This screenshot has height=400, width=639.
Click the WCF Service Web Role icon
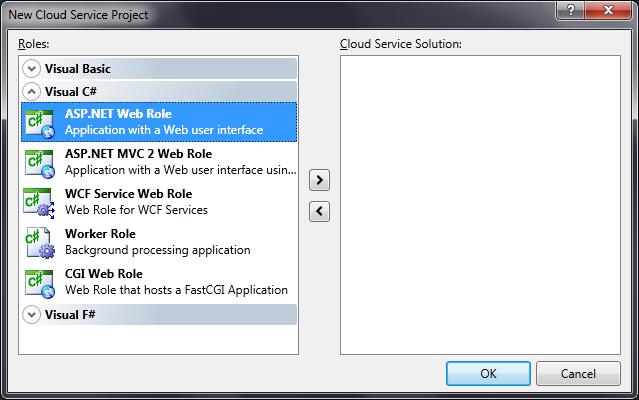(x=39, y=202)
